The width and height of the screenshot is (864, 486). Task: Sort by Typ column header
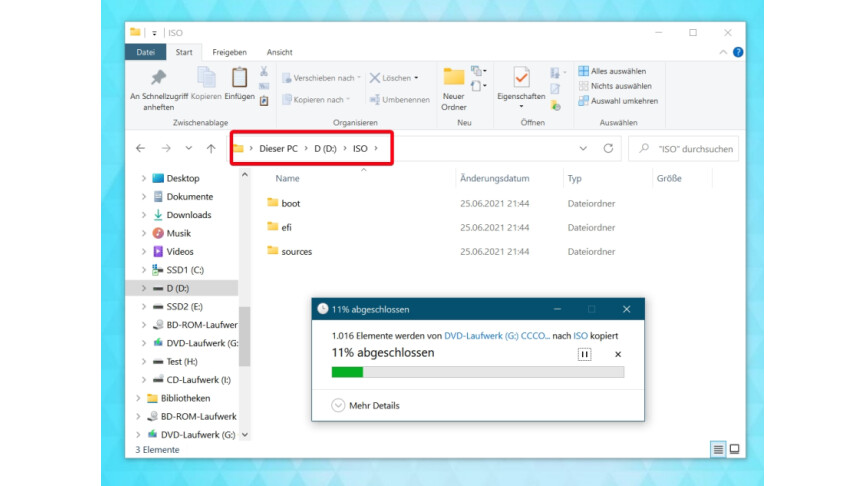(x=575, y=179)
